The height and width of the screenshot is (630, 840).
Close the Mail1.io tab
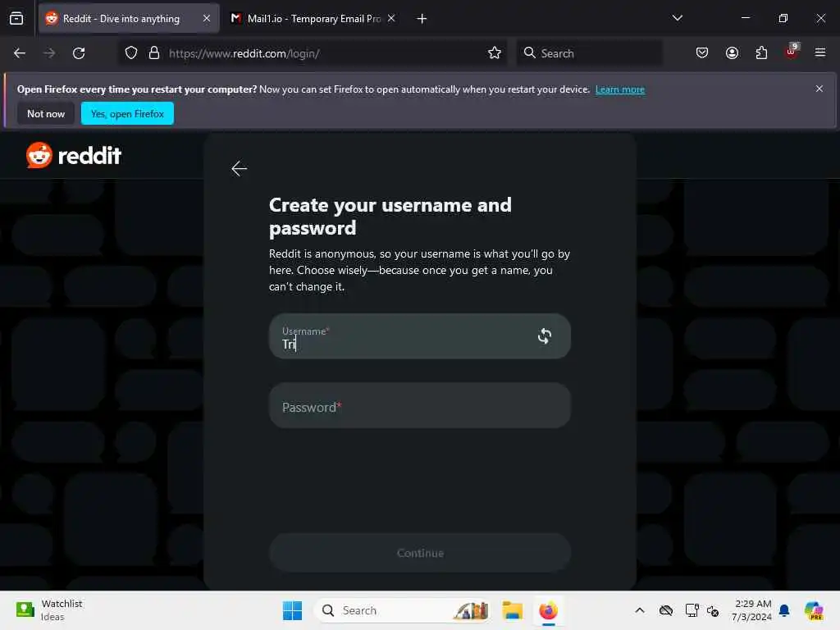391,18
